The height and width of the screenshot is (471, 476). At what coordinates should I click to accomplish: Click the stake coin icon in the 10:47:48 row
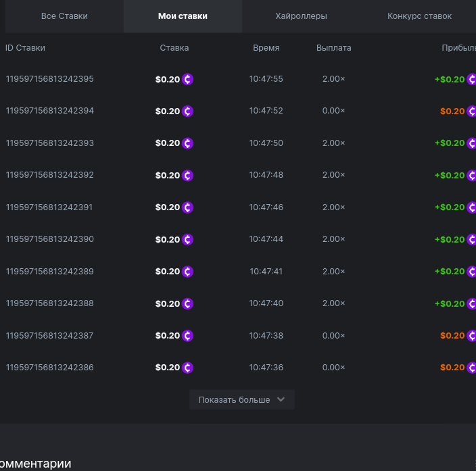(x=188, y=175)
